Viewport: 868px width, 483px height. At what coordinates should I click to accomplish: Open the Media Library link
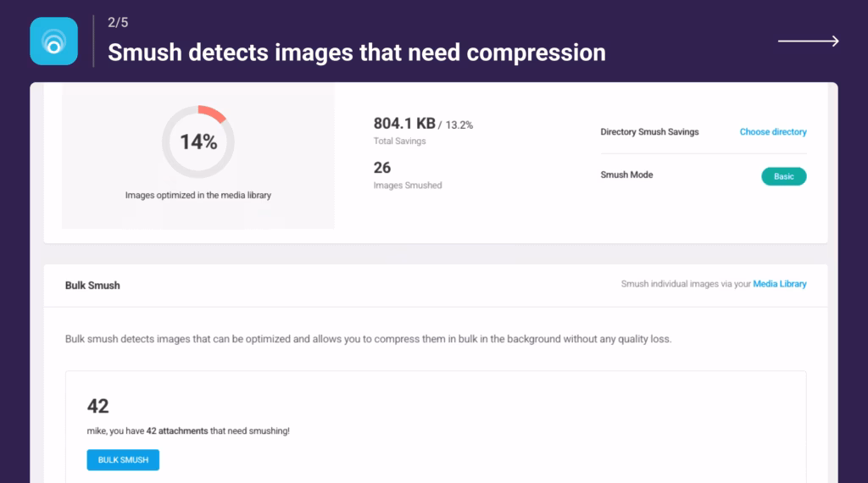point(779,285)
